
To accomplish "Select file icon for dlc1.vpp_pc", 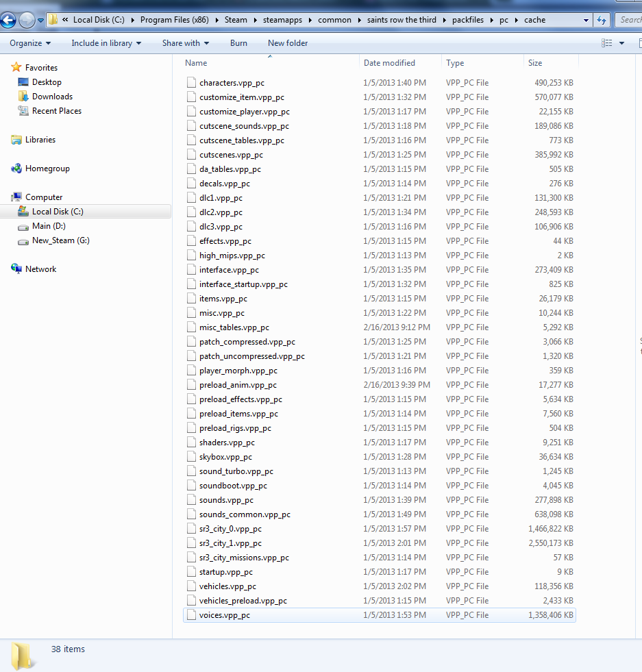I will click(191, 198).
